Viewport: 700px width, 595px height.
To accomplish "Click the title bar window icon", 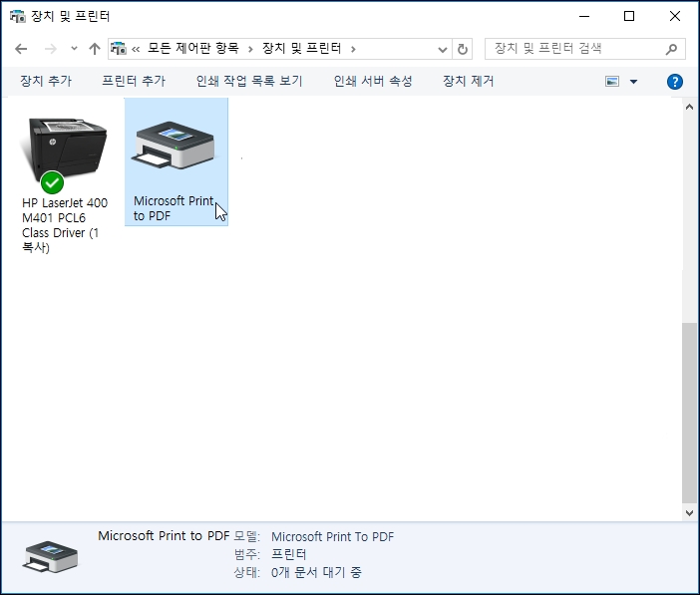I will click(17, 16).
